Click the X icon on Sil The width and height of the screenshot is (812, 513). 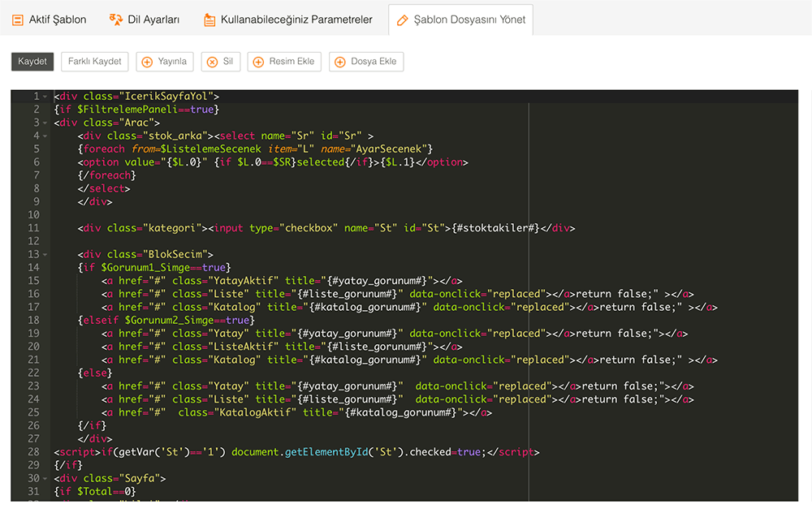pos(212,63)
